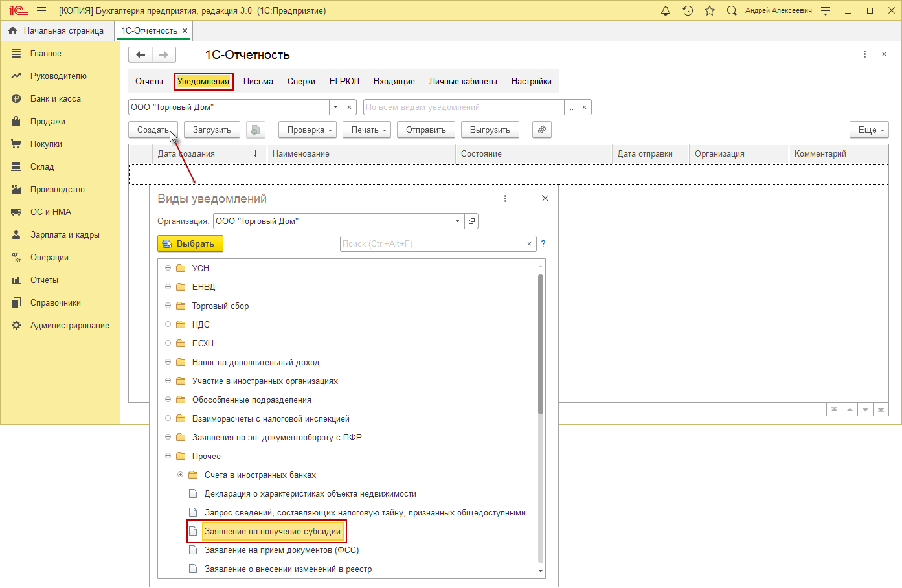The width and height of the screenshot is (902, 588).
Task: Open the Проверка dropdown button
Action: pyautogui.click(x=308, y=130)
